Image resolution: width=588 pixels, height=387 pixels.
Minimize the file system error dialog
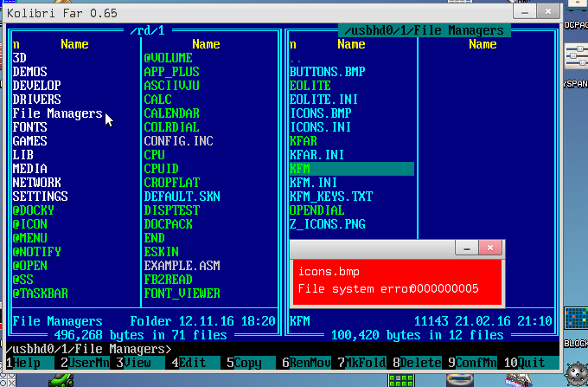[467, 248]
